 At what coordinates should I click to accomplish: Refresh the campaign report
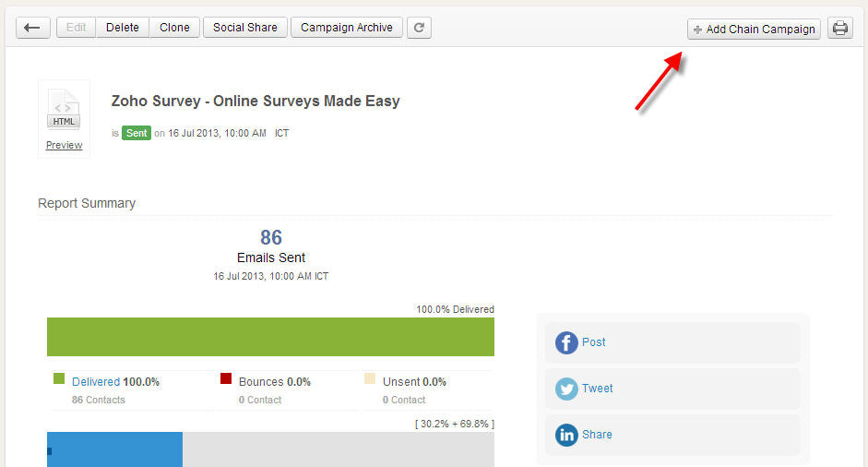419,28
